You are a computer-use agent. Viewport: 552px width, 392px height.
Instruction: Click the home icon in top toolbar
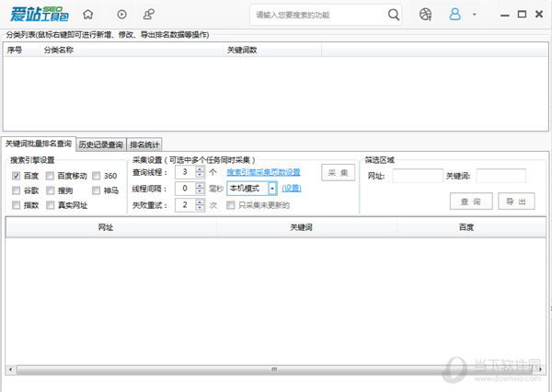[88, 15]
